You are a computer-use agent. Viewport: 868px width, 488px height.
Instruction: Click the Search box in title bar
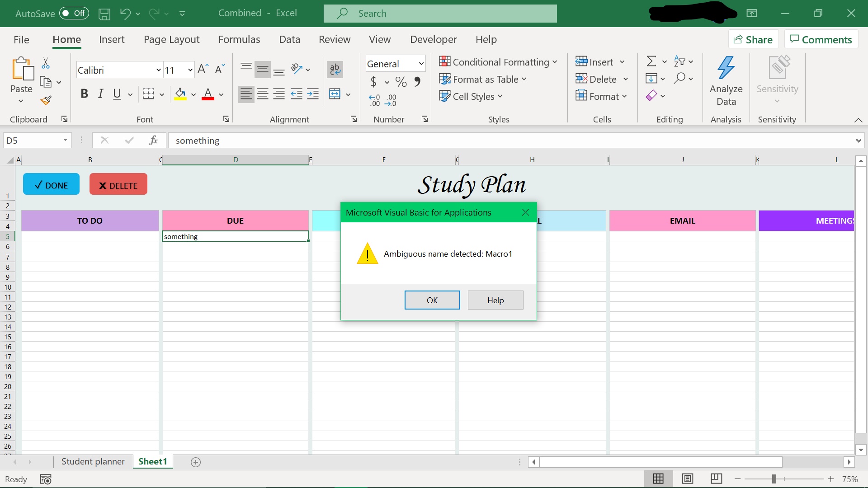[x=440, y=14]
